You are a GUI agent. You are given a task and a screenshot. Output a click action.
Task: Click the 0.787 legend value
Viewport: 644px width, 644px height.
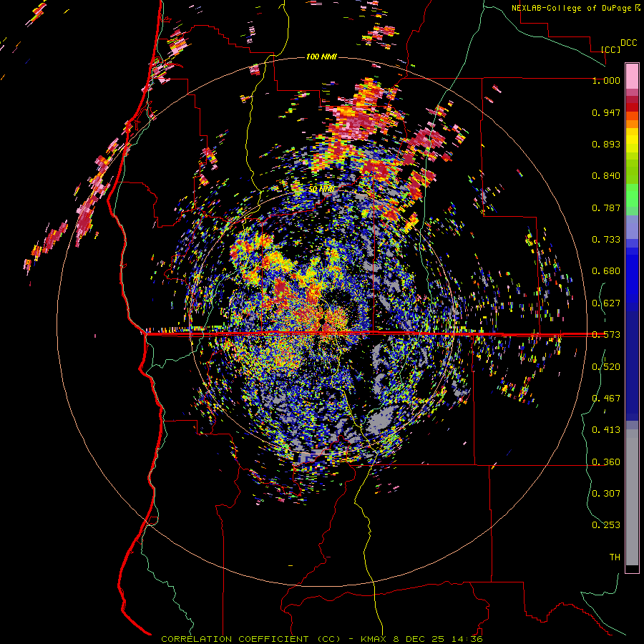[606, 208]
